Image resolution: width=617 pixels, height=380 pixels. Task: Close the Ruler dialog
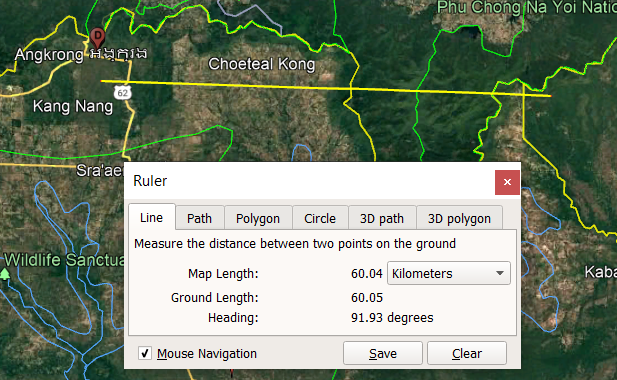pyautogui.click(x=507, y=182)
